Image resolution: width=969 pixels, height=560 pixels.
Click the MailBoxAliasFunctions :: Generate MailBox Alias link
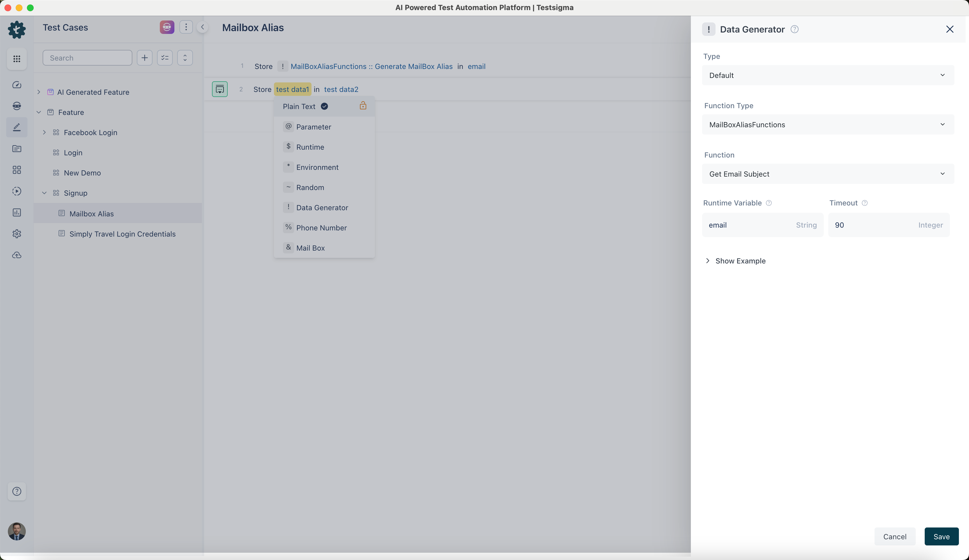coord(372,66)
